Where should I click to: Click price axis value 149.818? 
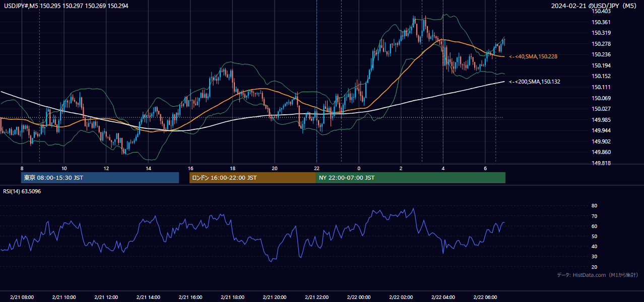click(602, 163)
